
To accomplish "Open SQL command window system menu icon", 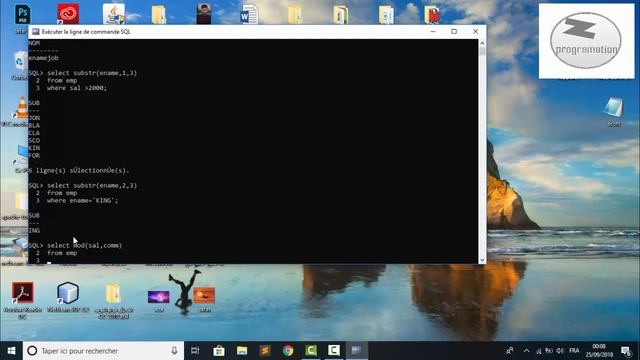I will click(36, 32).
